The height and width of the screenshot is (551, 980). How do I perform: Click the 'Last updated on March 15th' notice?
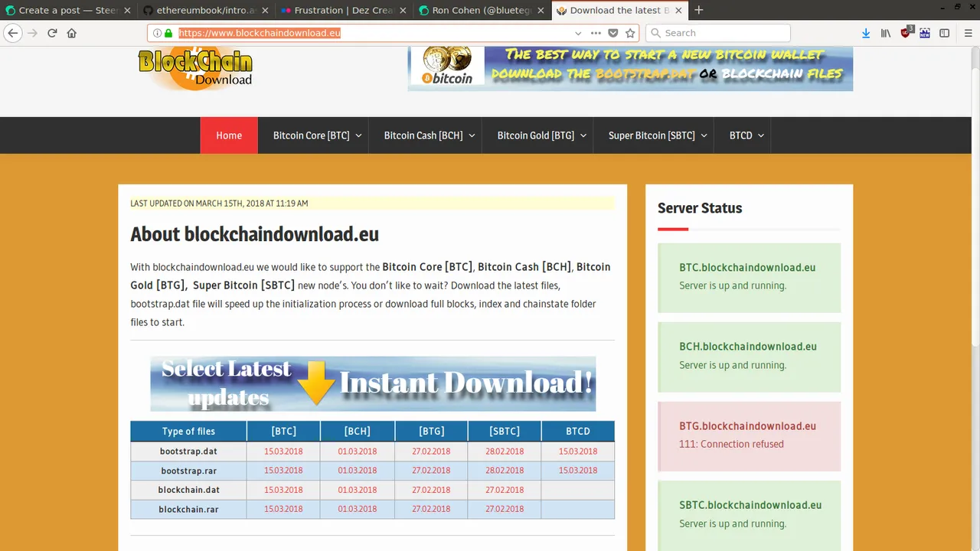(x=219, y=204)
